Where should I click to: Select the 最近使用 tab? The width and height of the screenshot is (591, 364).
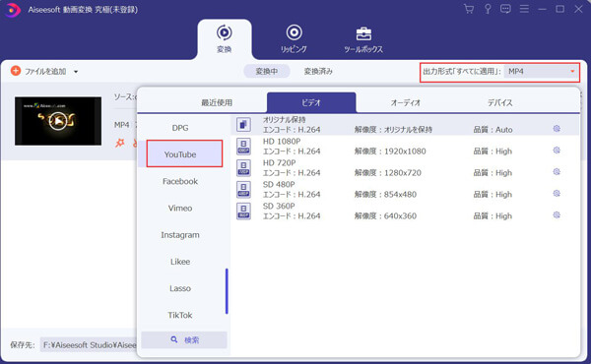217,102
